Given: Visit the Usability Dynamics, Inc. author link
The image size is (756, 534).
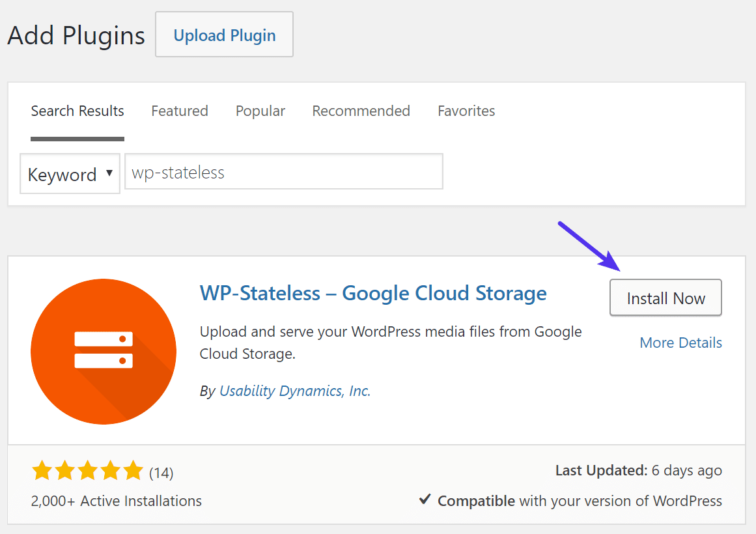Looking at the screenshot, I should [294, 391].
